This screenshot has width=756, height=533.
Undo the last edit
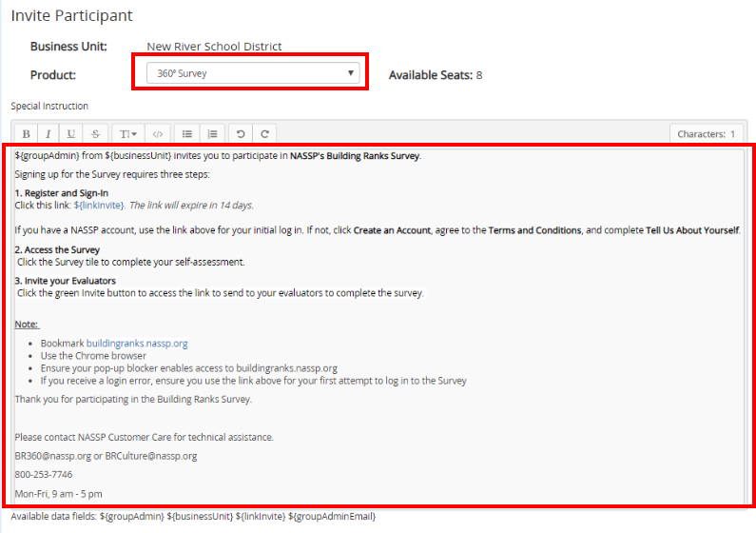click(x=241, y=134)
